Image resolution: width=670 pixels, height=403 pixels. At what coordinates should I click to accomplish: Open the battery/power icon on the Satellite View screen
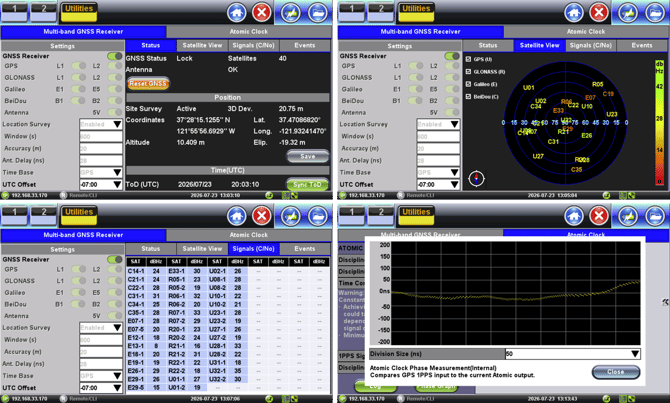pos(628,12)
